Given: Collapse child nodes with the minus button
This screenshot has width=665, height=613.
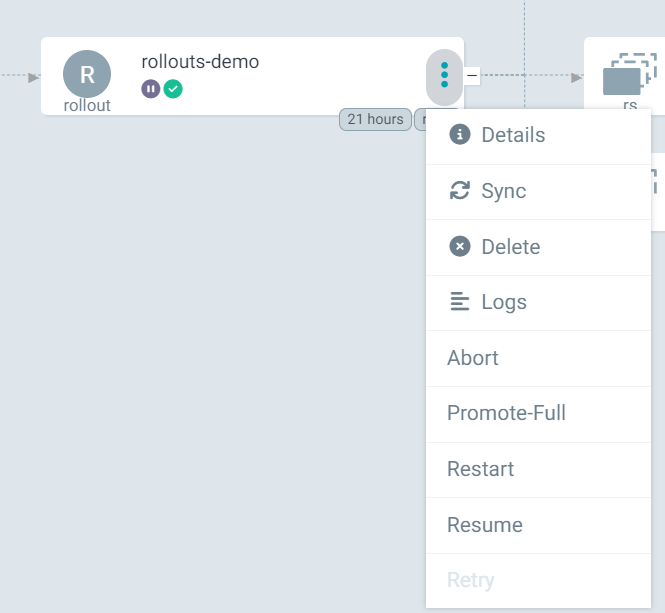Looking at the screenshot, I should tap(471, 75).
